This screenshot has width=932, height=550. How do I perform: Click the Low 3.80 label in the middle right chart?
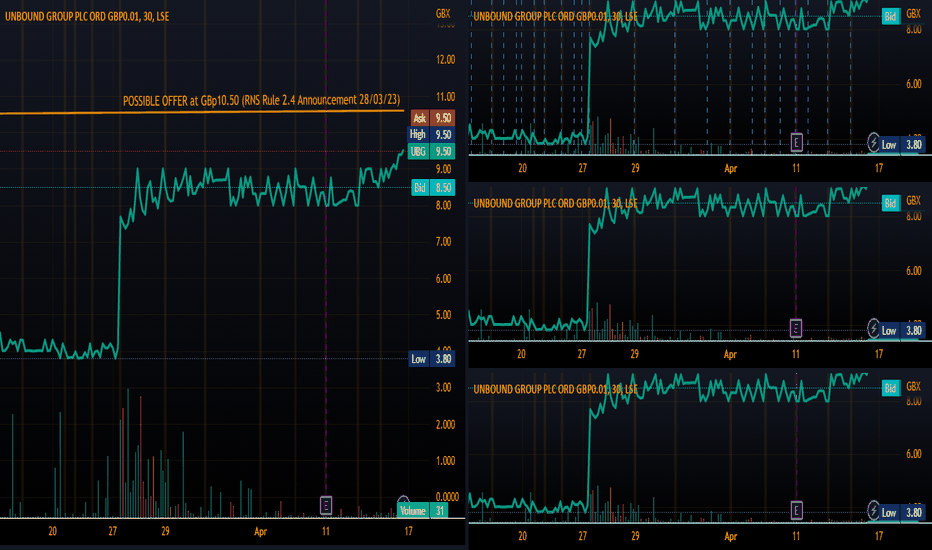point(902,331)
